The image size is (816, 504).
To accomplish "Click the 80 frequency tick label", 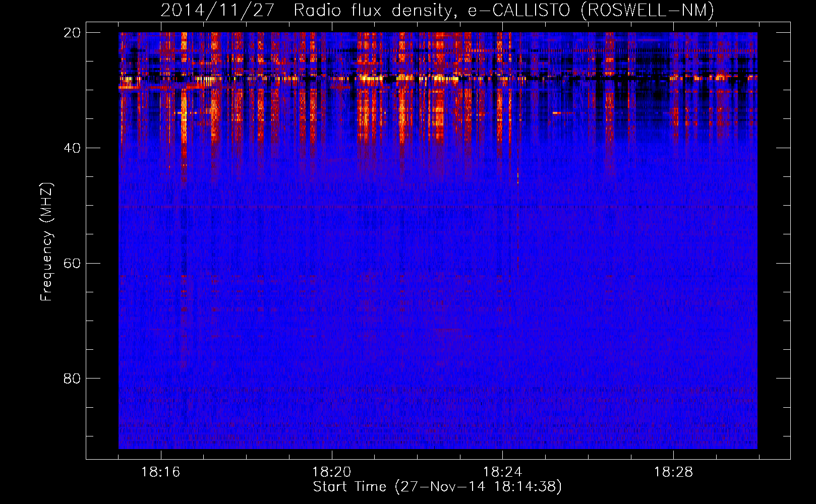I will tap(72, 379).
